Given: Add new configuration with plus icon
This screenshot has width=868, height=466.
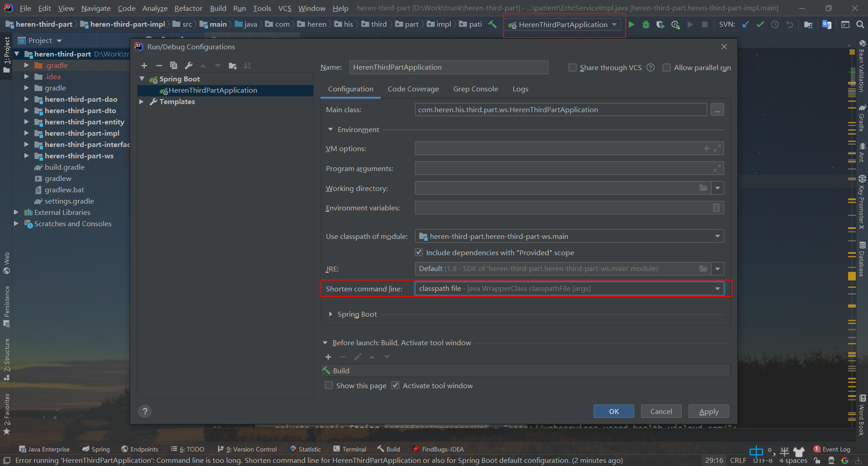Looking at the screenshot, I should coord(144,66).
